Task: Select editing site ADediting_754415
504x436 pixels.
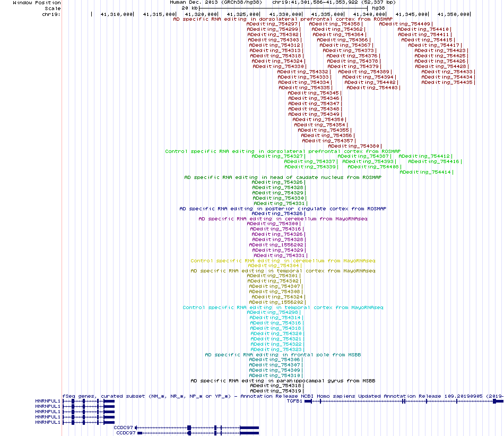Action: coord(428,40)
